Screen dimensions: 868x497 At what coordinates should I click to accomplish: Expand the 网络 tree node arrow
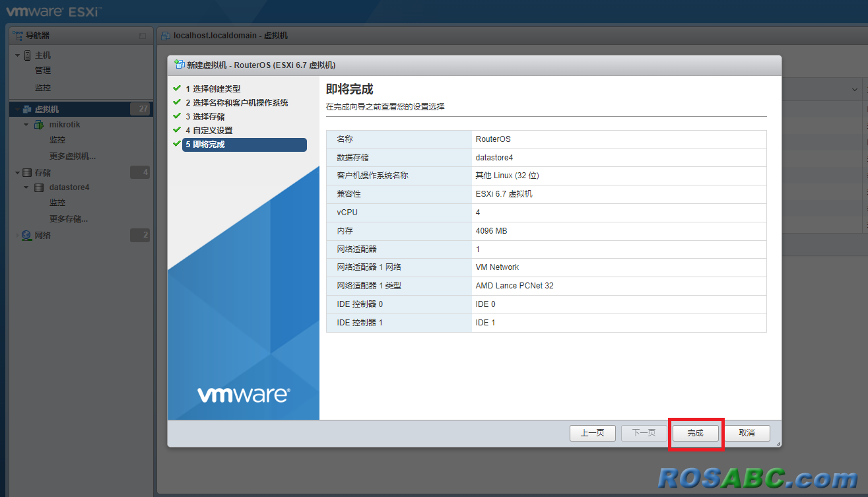coord(17,236)
